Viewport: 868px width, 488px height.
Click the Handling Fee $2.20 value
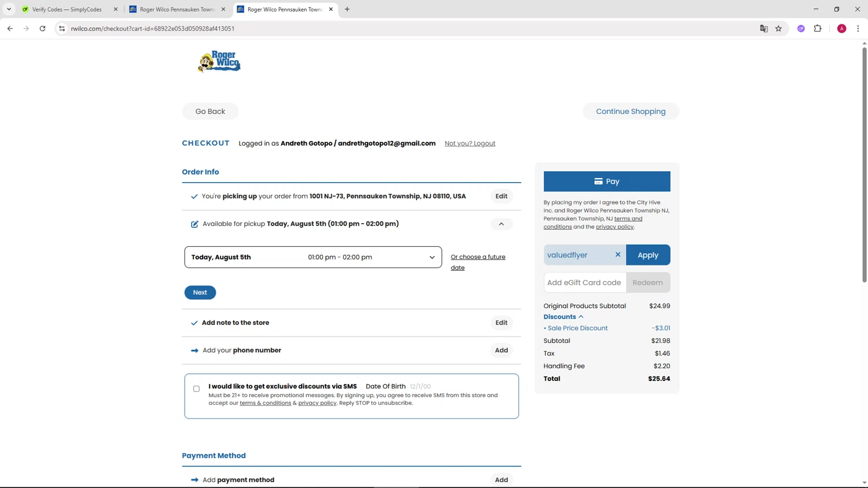click(x=662, y=366)
